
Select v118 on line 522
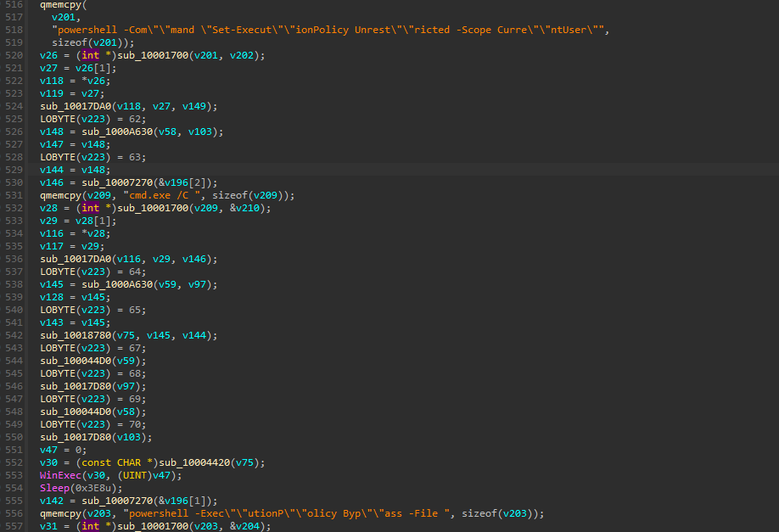[x=52, y=81]
